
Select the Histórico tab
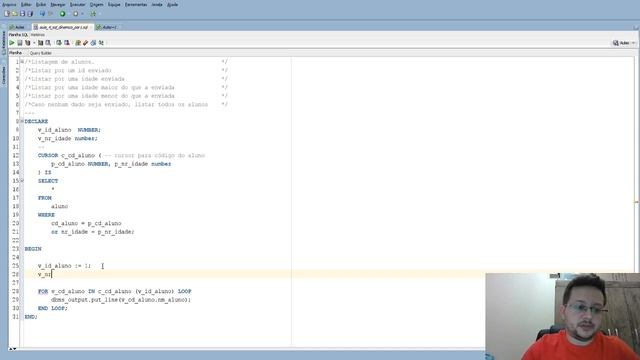tap(38, 35)
